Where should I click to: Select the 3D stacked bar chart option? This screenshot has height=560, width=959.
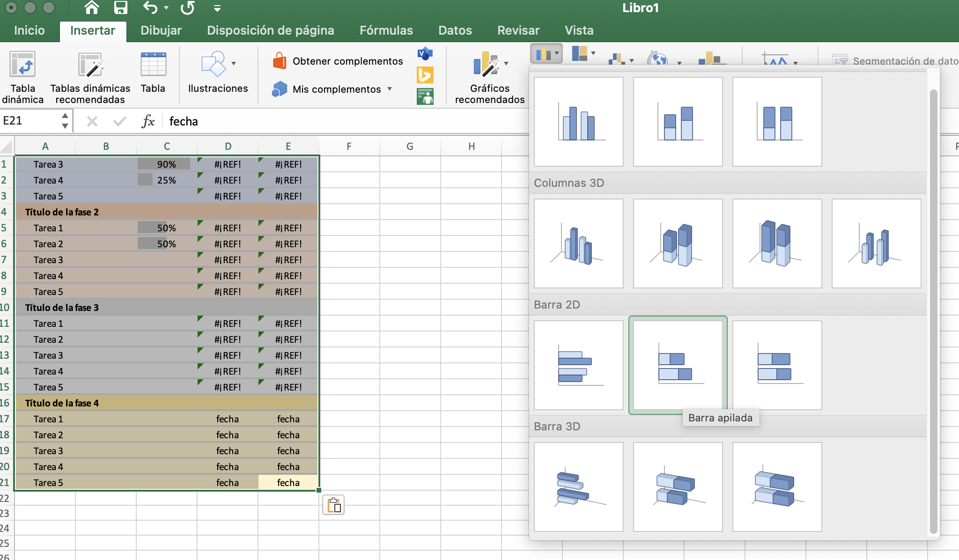coord(678,486)
